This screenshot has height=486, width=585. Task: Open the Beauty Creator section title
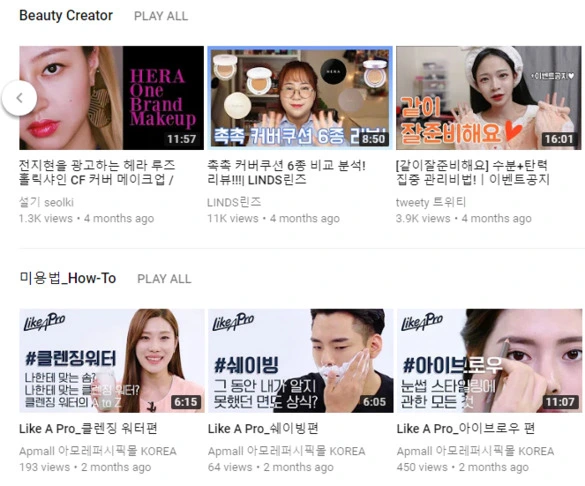point(66,16)
